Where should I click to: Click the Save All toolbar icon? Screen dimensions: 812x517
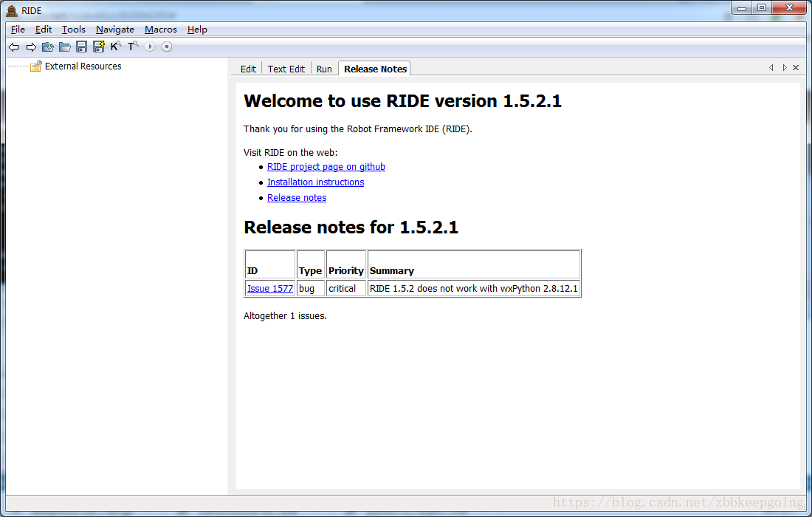coord(98,47)
